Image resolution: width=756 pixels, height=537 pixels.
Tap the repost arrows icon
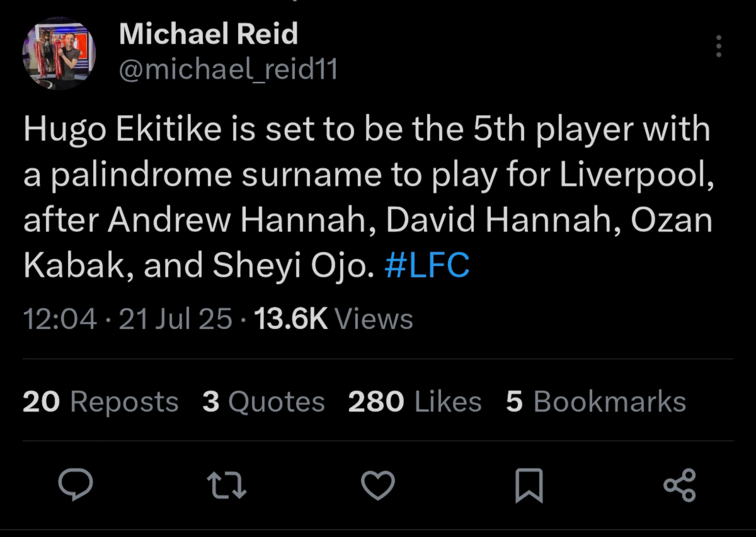coord(227,485)
